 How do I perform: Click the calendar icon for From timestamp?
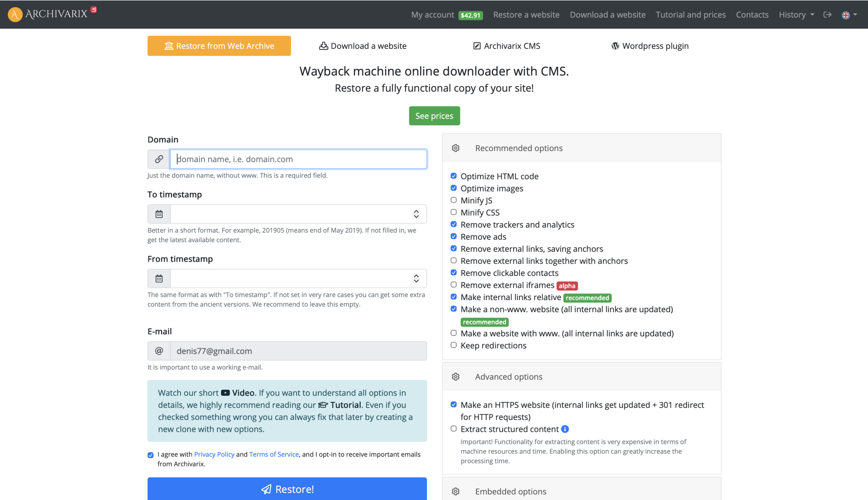(159, 279)
